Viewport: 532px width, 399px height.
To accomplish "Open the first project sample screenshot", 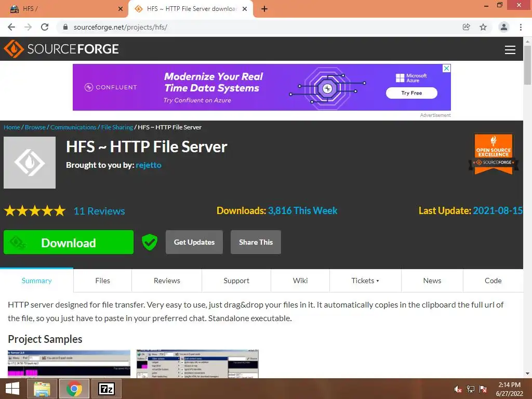I will click(x=69, y=364).
